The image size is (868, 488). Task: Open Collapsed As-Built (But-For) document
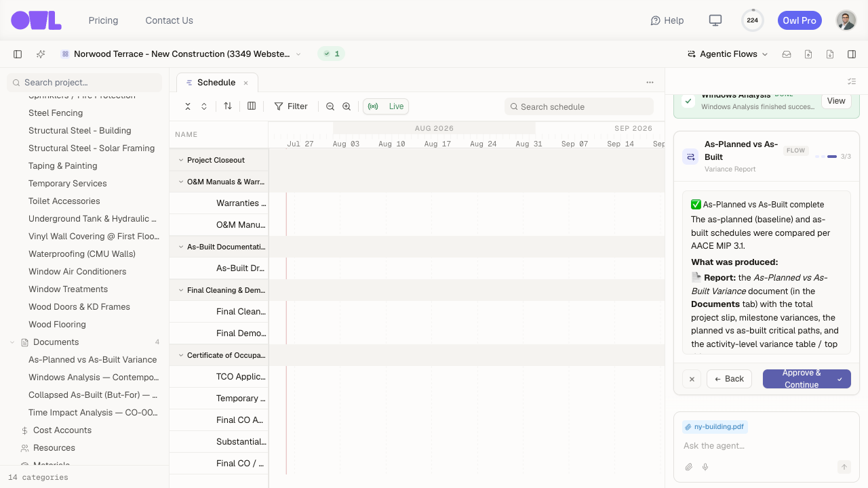coord(93,395)
